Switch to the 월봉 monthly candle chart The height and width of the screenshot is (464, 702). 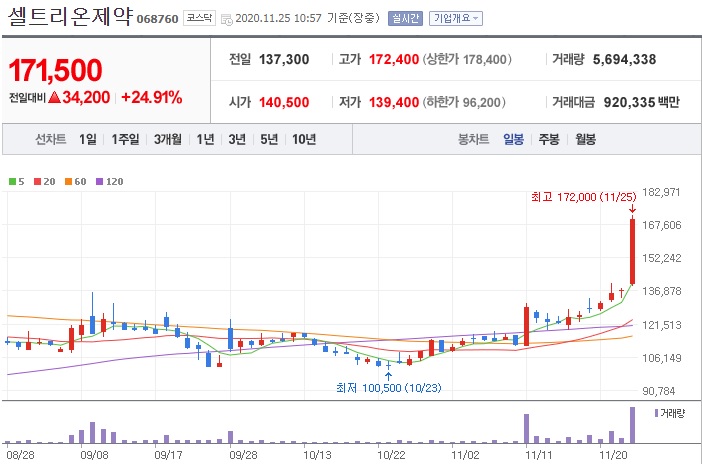pos(585,139)
